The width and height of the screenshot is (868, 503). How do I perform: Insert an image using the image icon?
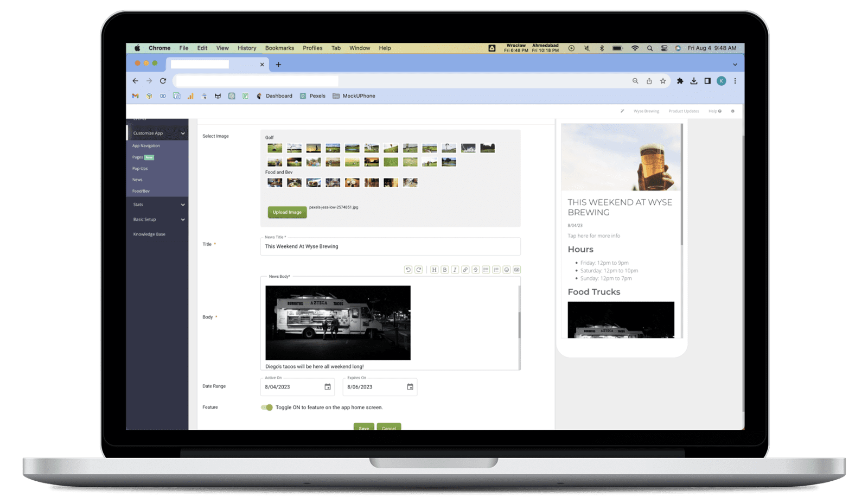click(517, 270)
